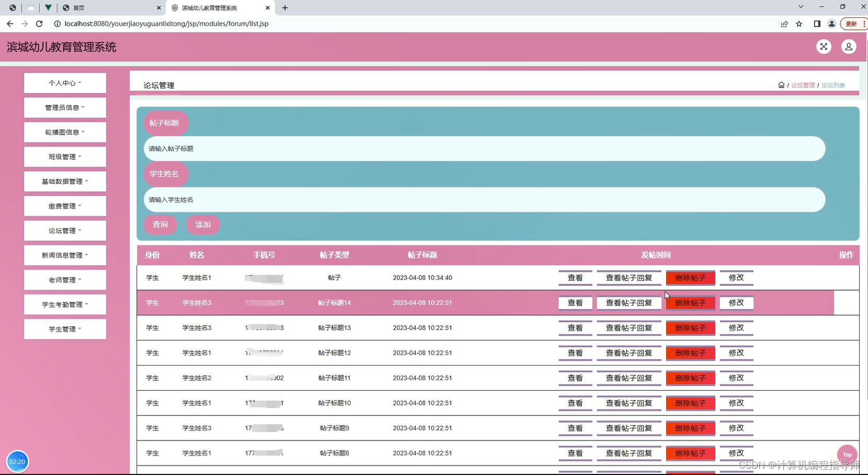
Task: Click 查看帖子回复 for 帖子标题14
Action: tap(629, 303)
